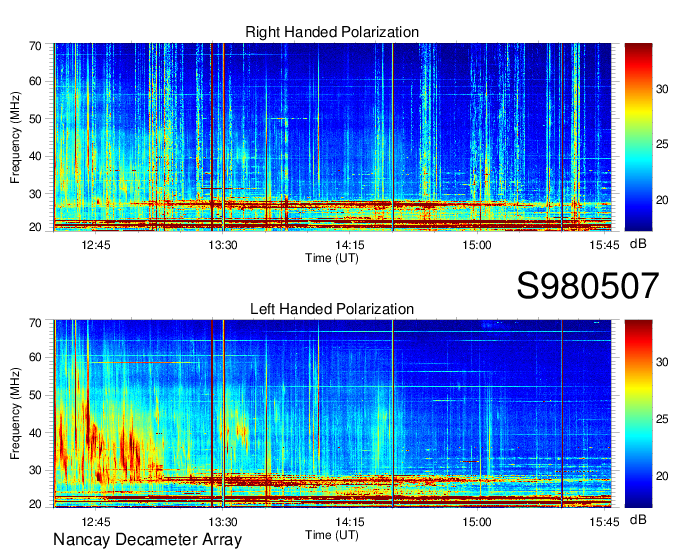Click the 25 dB tick on Left Handed colorbar
The image size is (680, 552).
[x=662, y=419]
